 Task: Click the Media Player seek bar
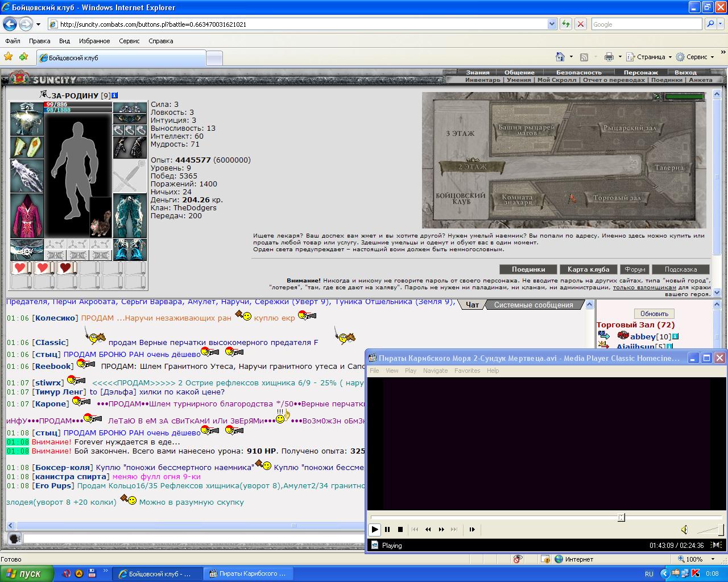(547, 517)
